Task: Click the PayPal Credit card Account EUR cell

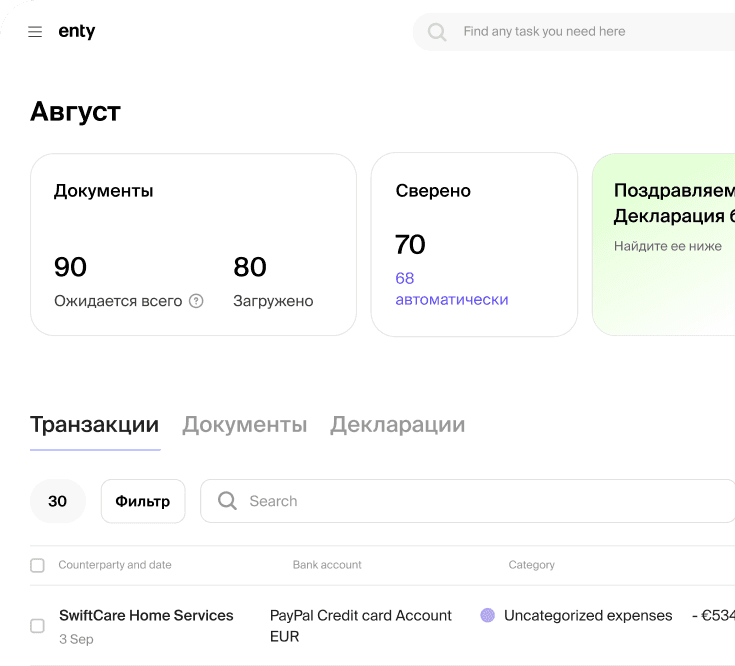Action: point(360,626)
